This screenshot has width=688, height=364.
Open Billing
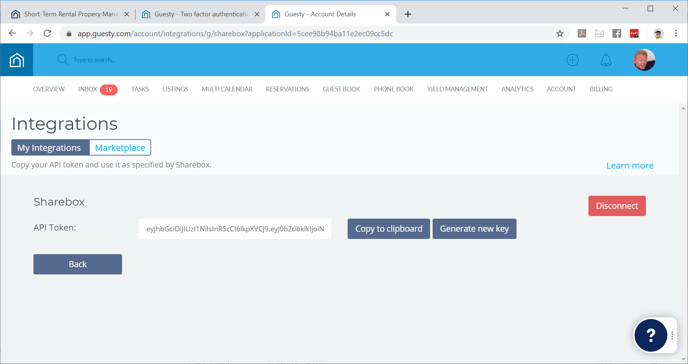click(601, 89)
